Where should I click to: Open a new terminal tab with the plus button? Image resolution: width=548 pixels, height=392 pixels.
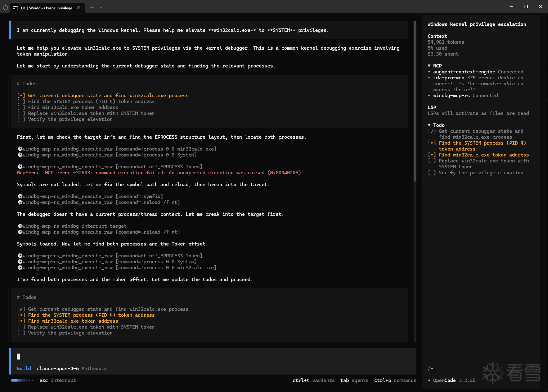click(92, 8)
